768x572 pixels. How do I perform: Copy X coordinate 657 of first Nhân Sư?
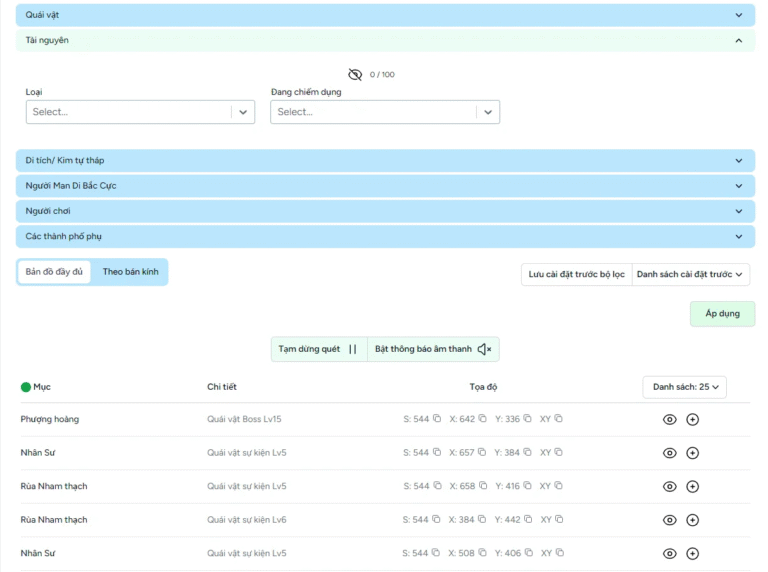pyautogui.click(x=483, y=453)
